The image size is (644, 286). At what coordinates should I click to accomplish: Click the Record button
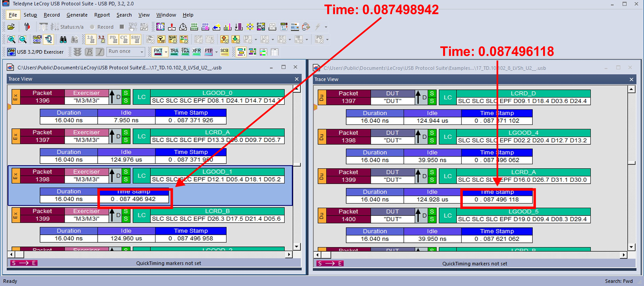click(x=102, y=27)
